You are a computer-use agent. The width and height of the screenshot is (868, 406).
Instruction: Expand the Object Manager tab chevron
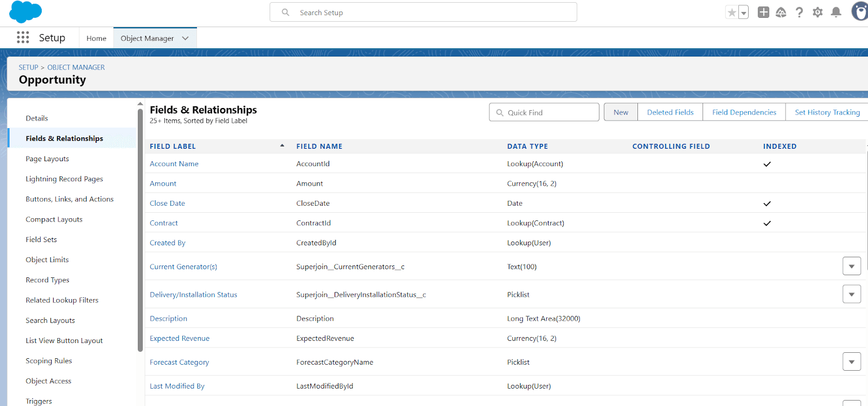click(186, 38)
